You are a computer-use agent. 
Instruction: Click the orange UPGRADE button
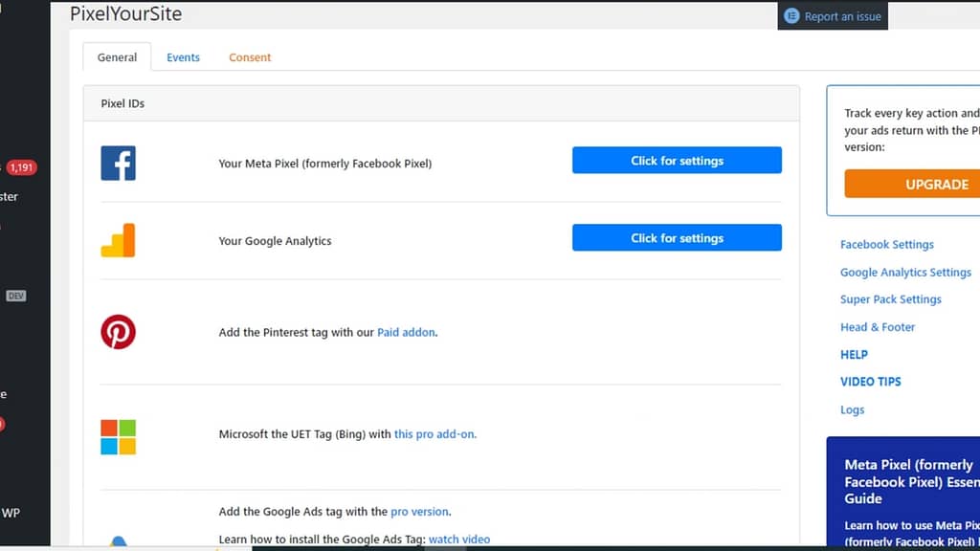(x=912, y=185)
